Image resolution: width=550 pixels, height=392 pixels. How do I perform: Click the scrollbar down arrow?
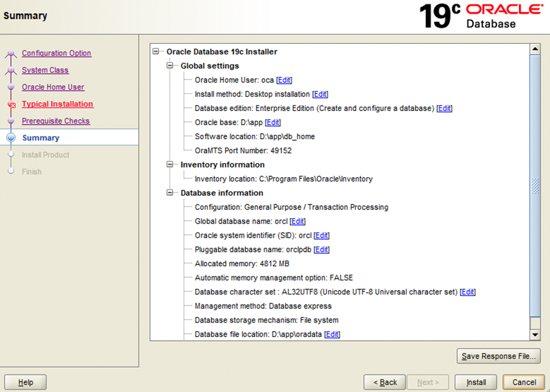pos(535,335)
